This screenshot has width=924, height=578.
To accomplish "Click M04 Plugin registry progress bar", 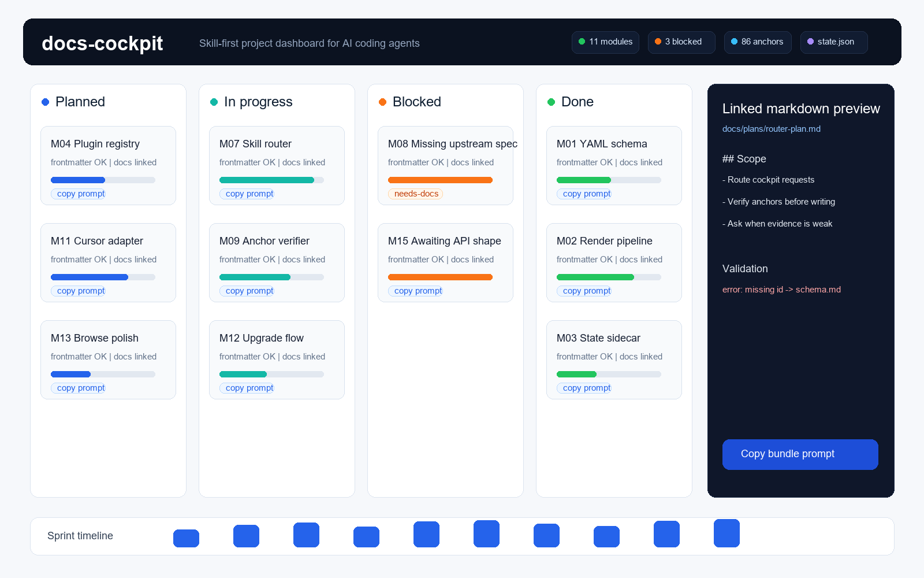I will coord(103,180).
